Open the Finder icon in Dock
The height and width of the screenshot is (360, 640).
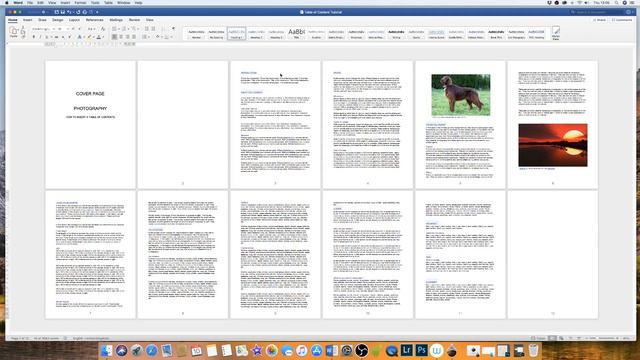(x=107, y=350)
